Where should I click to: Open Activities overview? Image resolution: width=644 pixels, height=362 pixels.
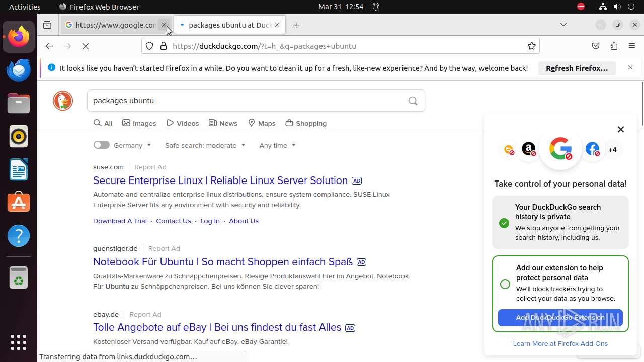coord(25,7)
